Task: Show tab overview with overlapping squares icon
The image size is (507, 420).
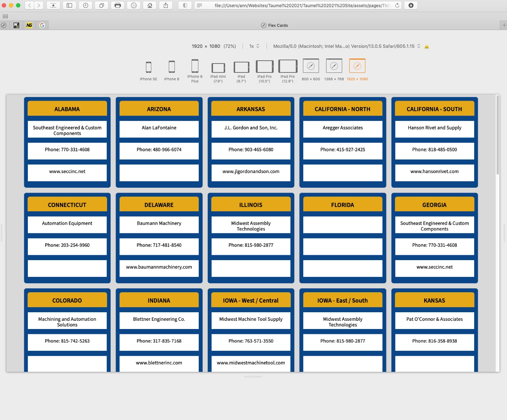Action: click(102, 5)
